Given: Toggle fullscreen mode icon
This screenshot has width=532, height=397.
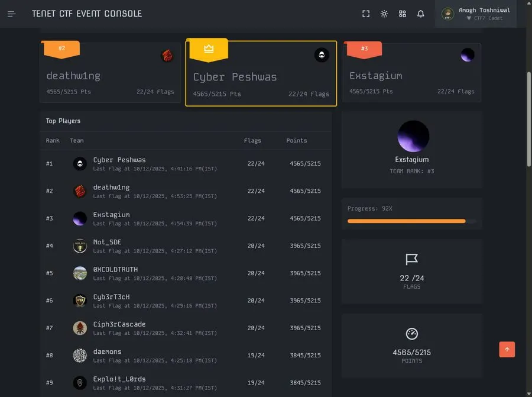Looking at the screenshot, I should click(x=366, y=14).
